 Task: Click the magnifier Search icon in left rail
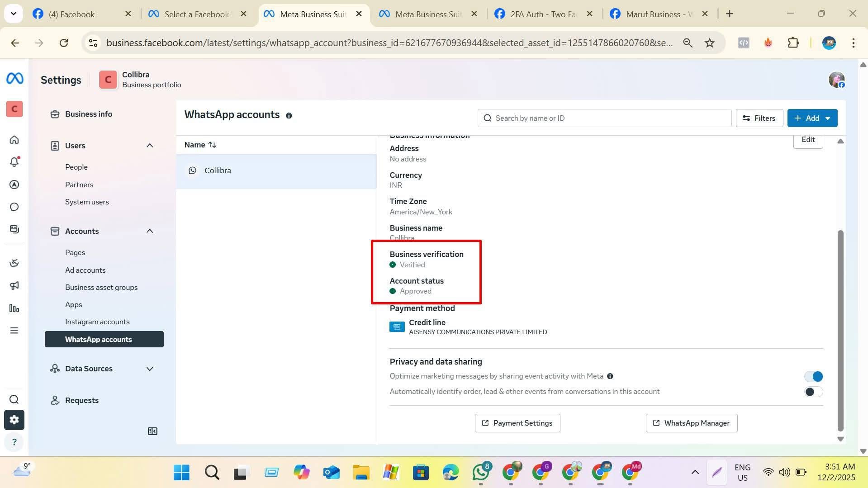click(14, 399)
